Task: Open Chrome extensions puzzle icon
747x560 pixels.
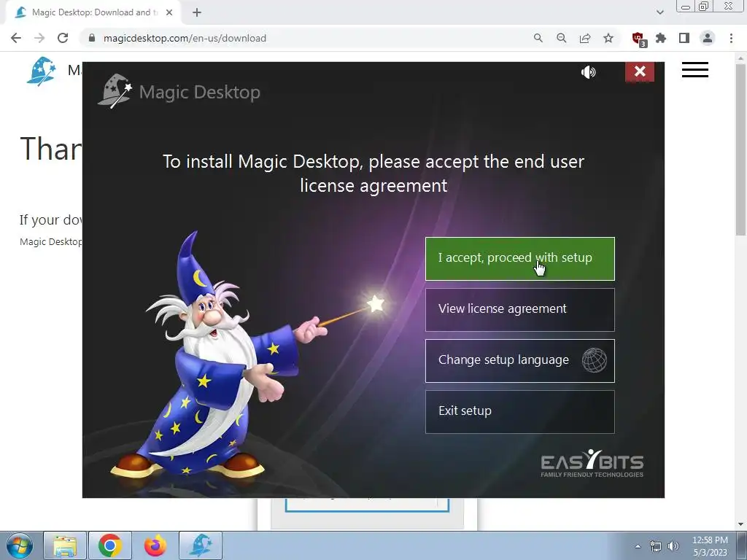Action: [x=661, y=38]
